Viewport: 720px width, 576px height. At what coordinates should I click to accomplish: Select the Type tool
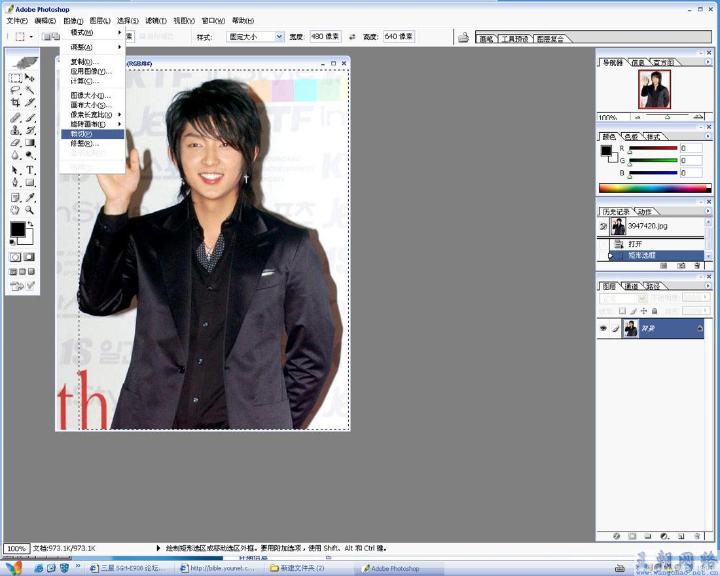click(x=30, y=170)
